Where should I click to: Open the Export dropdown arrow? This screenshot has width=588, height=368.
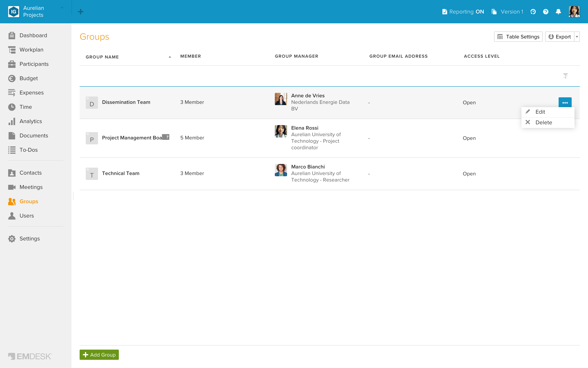click(577, 37)
